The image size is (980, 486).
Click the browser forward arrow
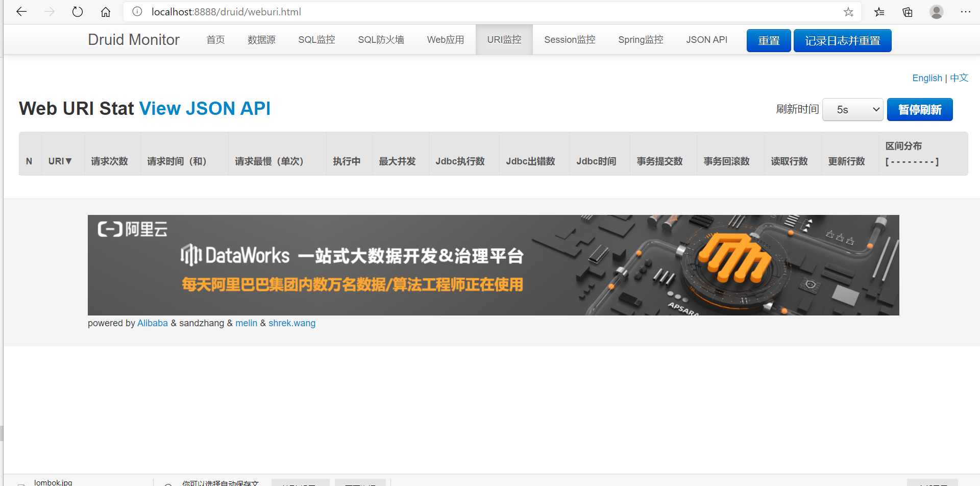click(50, 12)
